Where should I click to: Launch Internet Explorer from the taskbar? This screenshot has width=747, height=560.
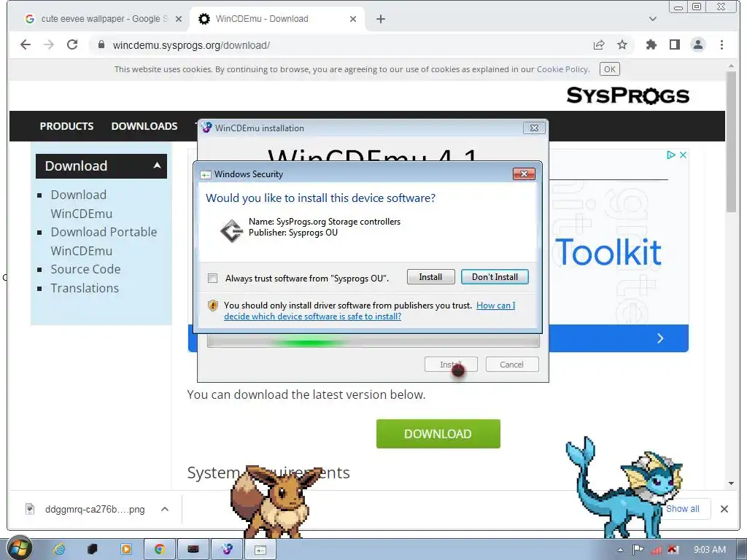[x=59, y=549]
